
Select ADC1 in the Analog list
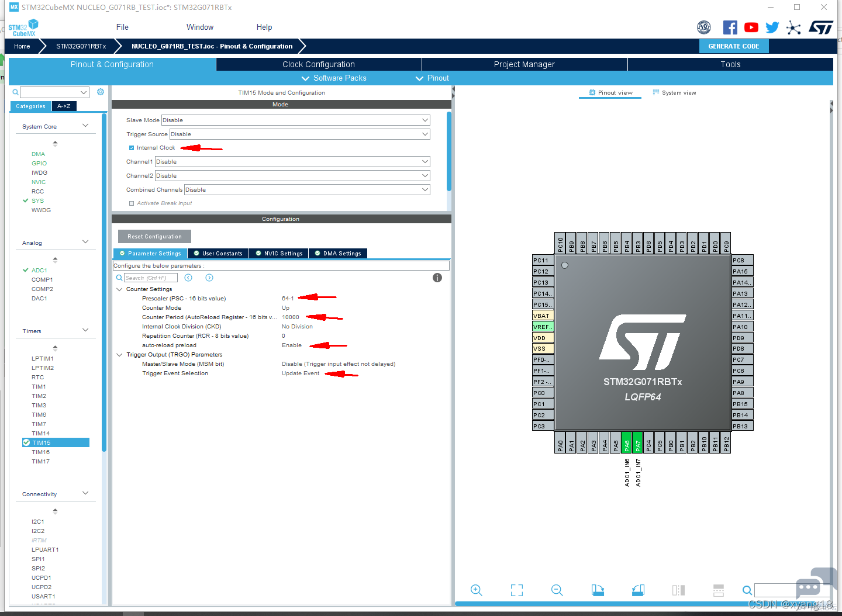tap(39, 271)
